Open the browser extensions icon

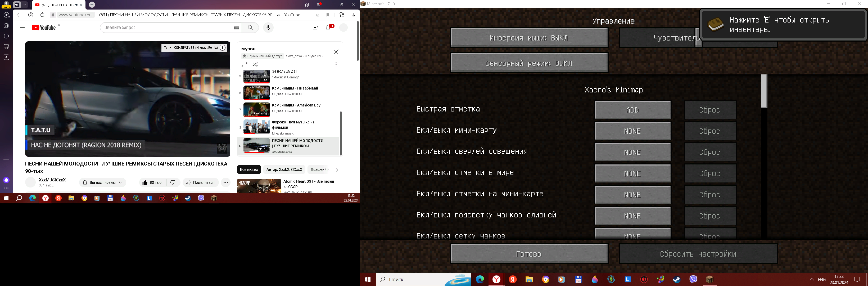[342, 15]
